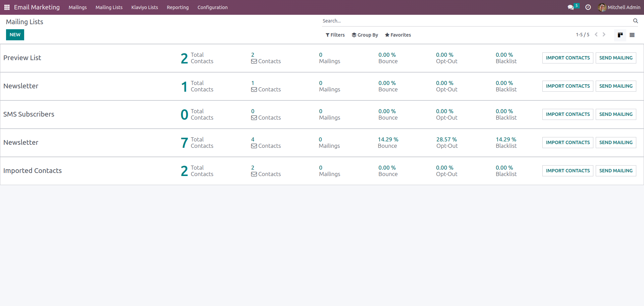
Task: Click the search magnifier icon
Action: (635, 21)
